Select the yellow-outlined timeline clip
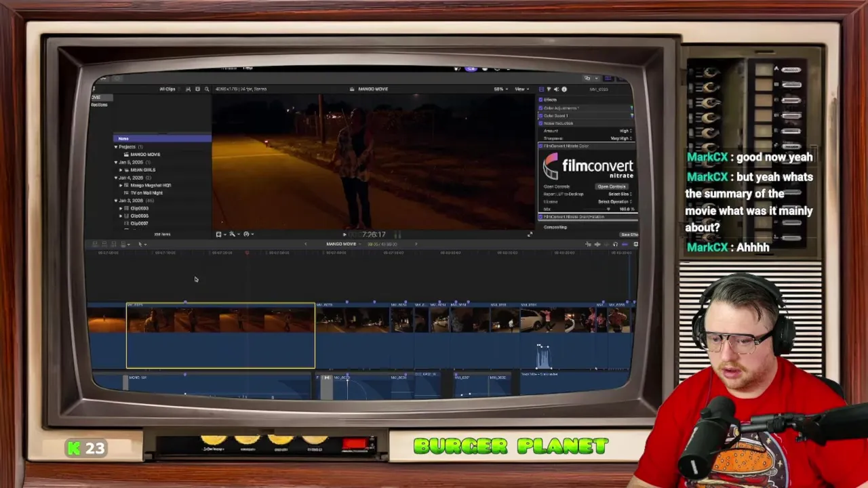 point(220,335)
